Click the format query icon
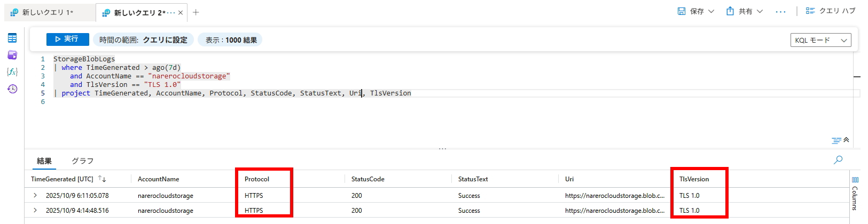868x224 pixels. (x=836, y=140)
